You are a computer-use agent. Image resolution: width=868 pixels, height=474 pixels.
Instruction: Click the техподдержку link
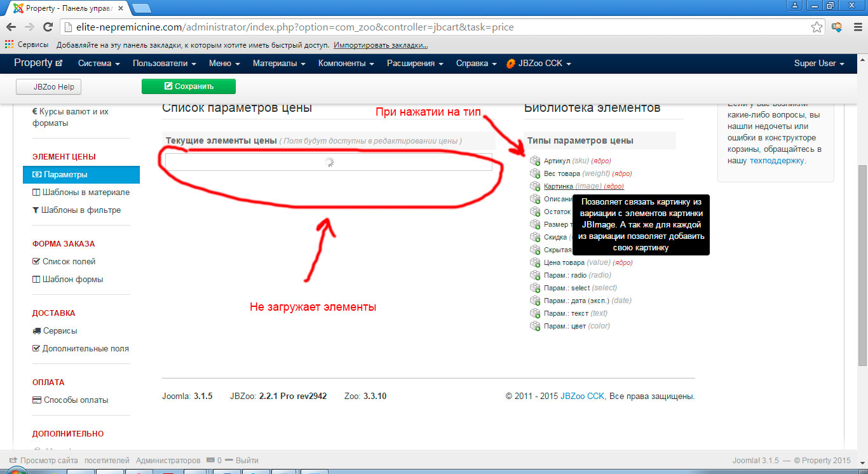[x=776, y=161]
